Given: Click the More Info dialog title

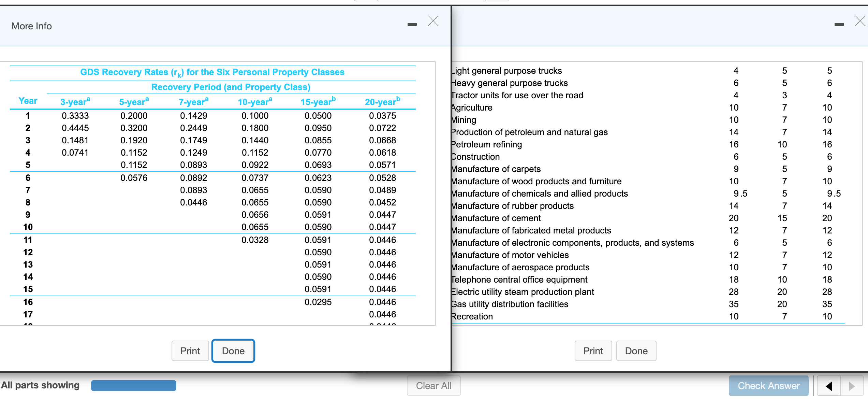Looking at the screenshot, I should (31, 26).
